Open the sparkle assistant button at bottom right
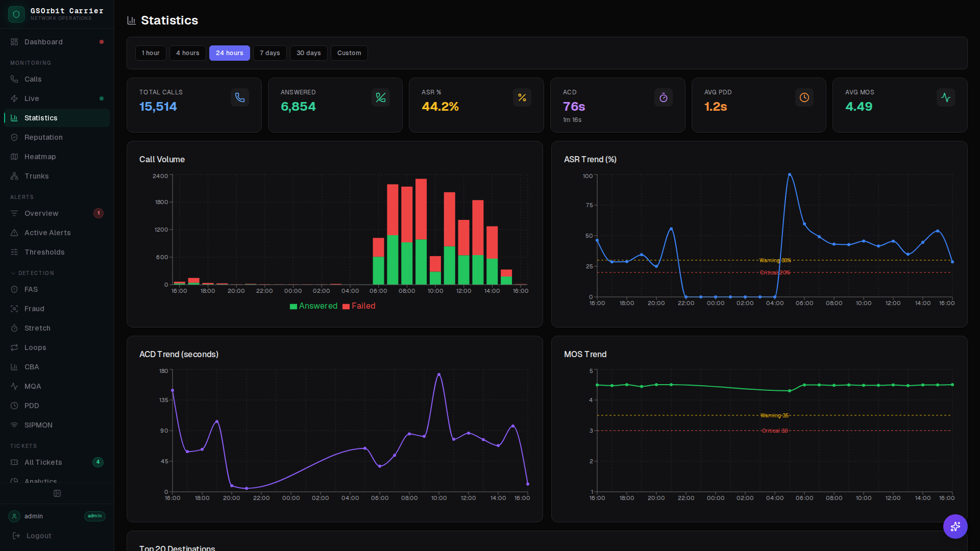This screenshot has height=551, width=980. coord(955,527)
